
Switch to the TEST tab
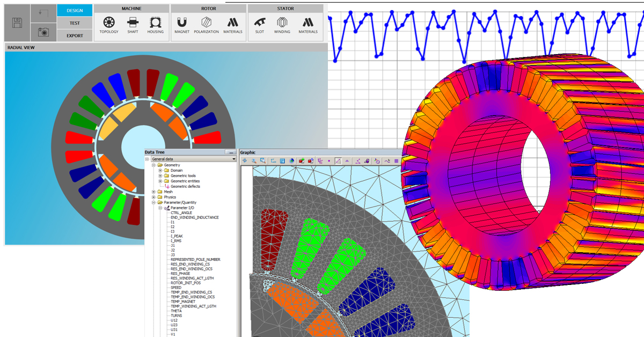tap(75, 23)
